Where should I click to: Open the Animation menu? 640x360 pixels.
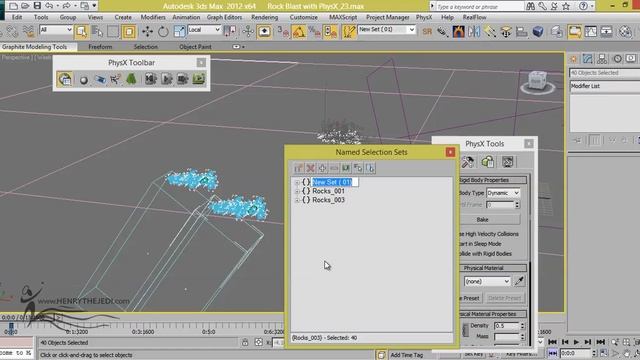click(186, 17)
